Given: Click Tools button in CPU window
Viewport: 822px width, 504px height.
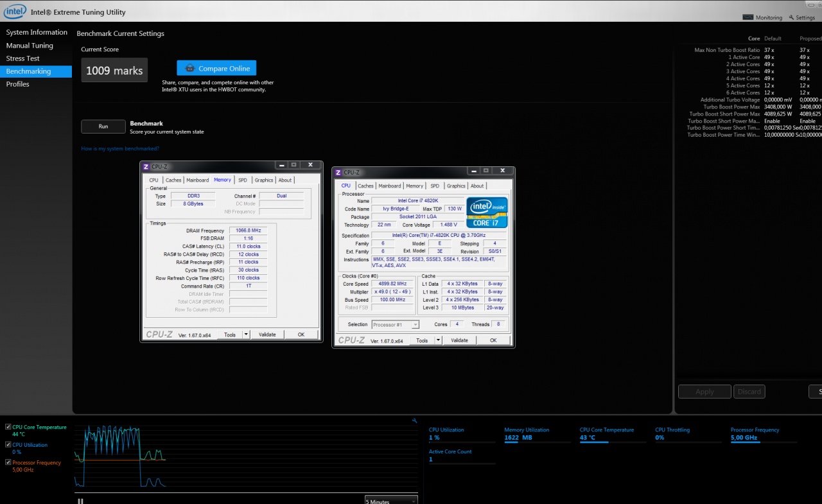Looking at the screenshot, I should click(422, 340).
